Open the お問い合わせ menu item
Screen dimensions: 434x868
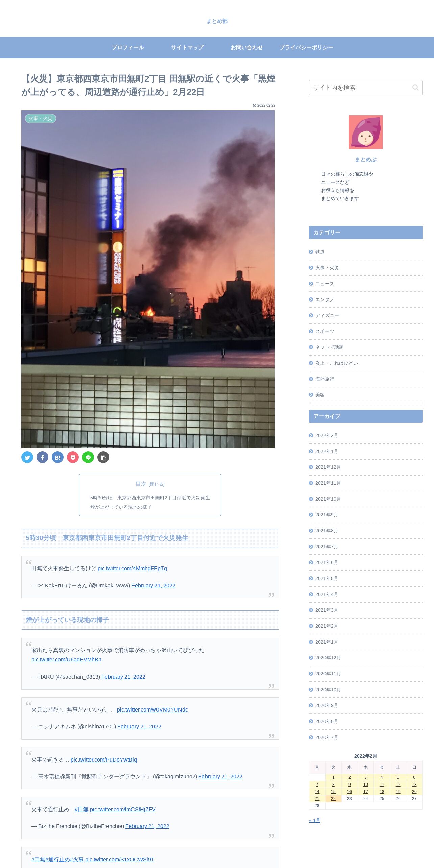click(247, 48)
